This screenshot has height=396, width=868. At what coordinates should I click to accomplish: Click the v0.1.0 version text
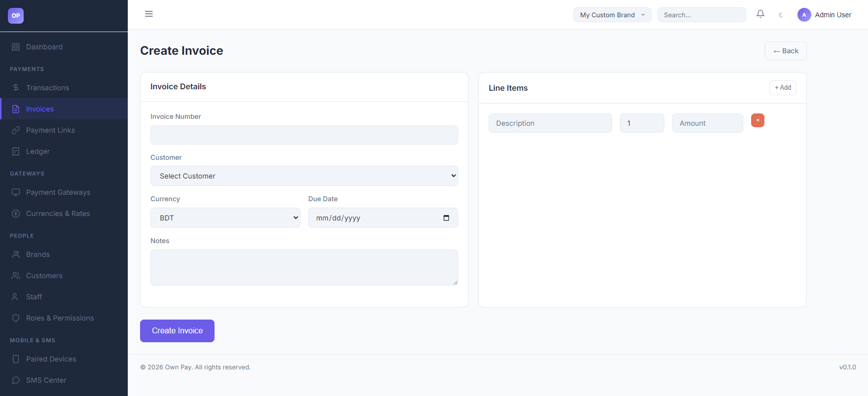pyautogui.click(x=848, y=367)
